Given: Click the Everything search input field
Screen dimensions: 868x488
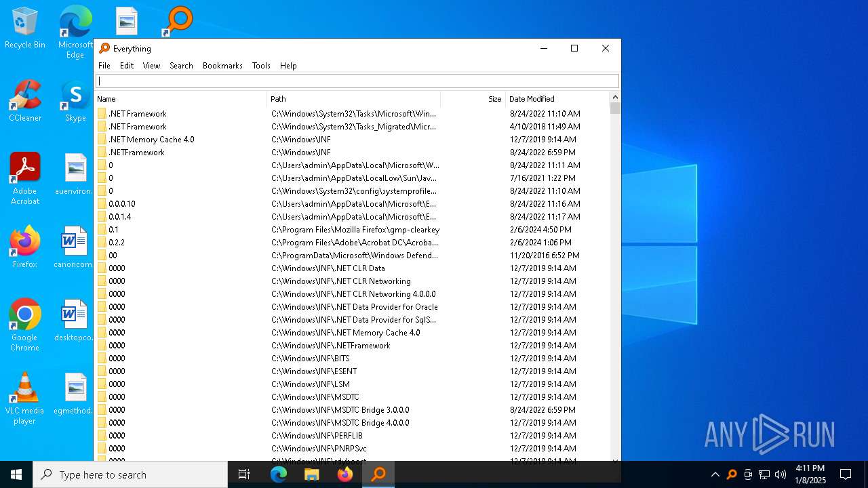Looking at the screenshot, I should 357,81.
